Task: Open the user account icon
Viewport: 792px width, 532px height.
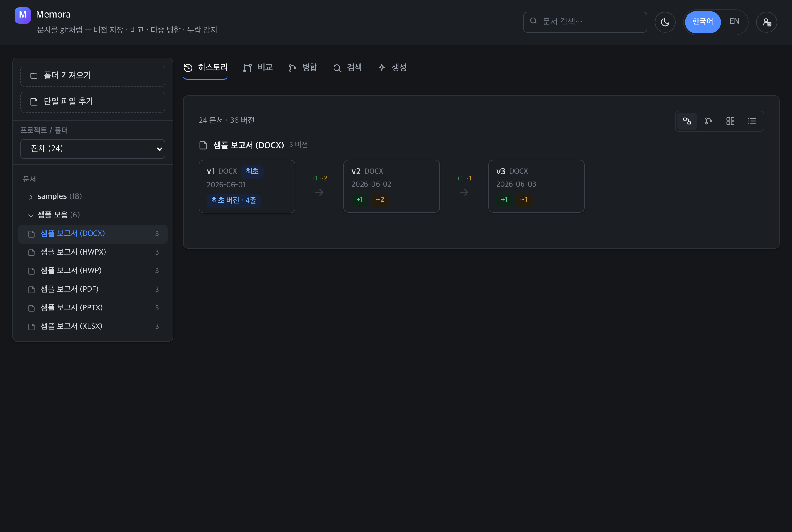Action: pos(767,22)
